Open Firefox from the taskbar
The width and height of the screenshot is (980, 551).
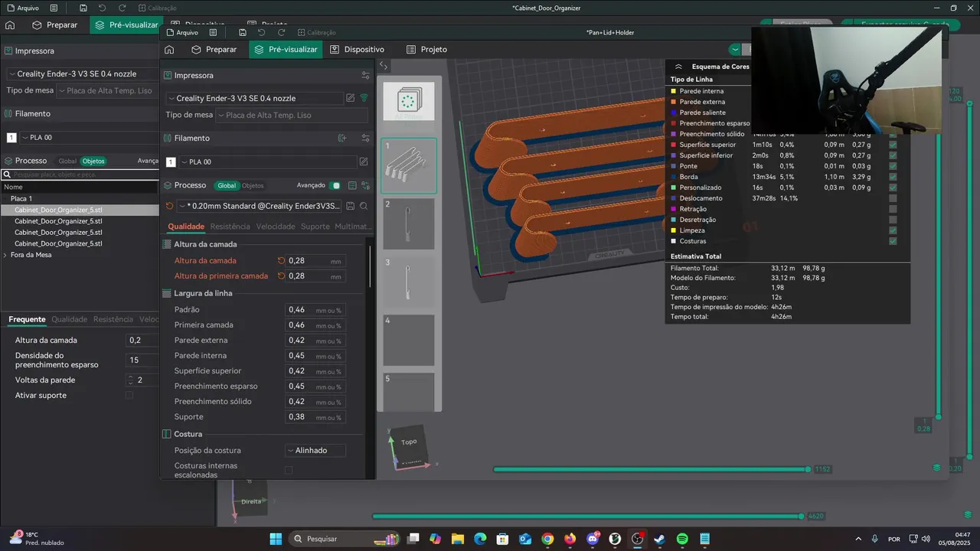tap(570, 539)
